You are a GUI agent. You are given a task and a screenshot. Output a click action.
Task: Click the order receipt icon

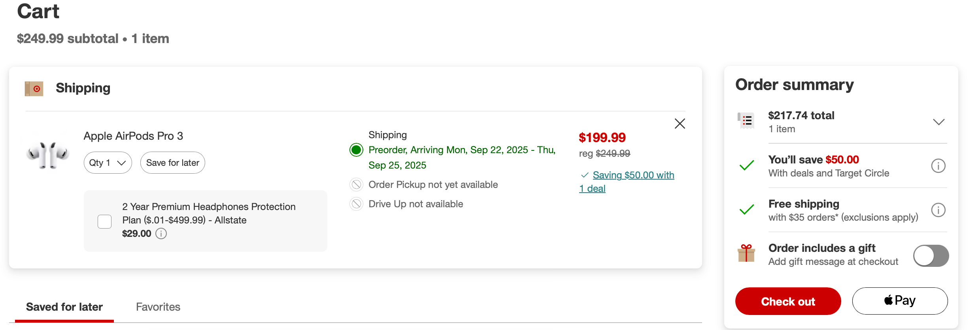click(x=746, y=121)
